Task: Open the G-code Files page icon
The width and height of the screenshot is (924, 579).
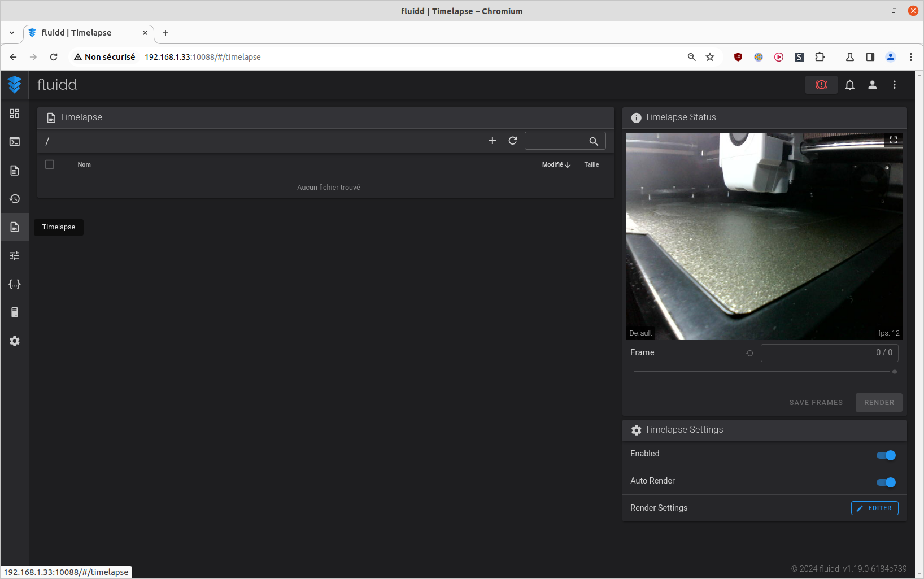Action: (x=15, y=171)
